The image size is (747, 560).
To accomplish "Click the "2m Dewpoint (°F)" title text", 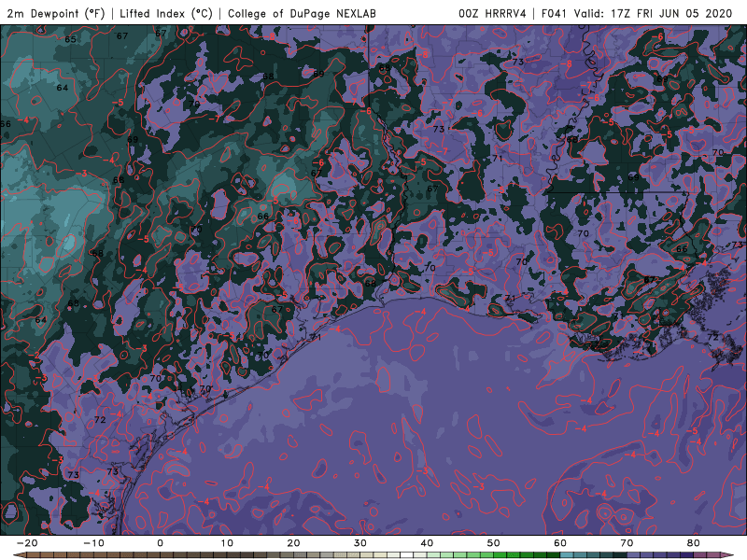I will tap(56, 14).
